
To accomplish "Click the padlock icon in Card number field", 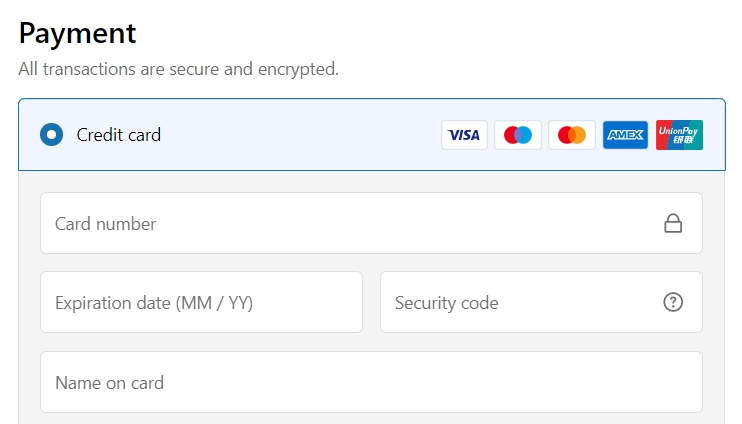I will click(x=673, y=223).
